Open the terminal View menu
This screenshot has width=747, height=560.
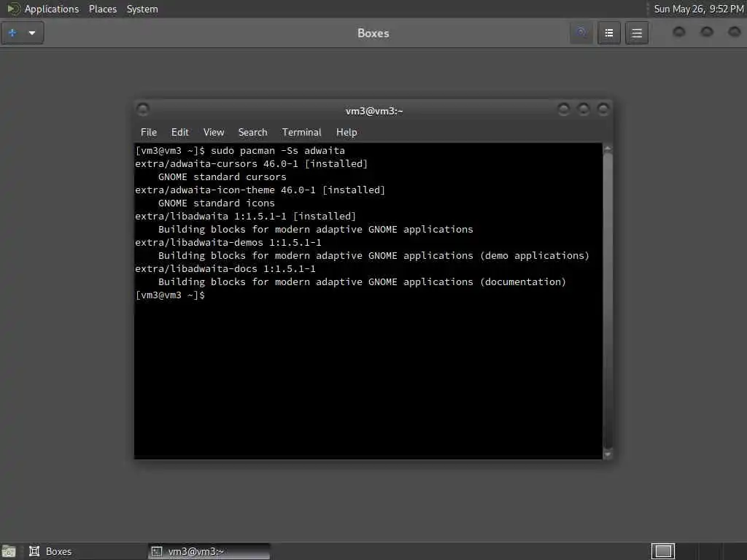tap(214, 133)
